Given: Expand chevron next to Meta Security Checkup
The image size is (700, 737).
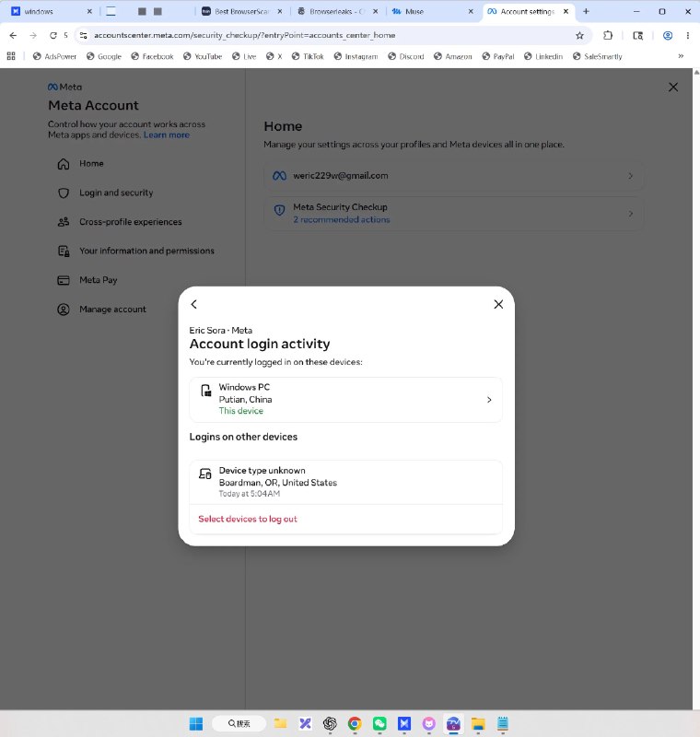Looking at the screenshot, I should (x=631, y=214).
